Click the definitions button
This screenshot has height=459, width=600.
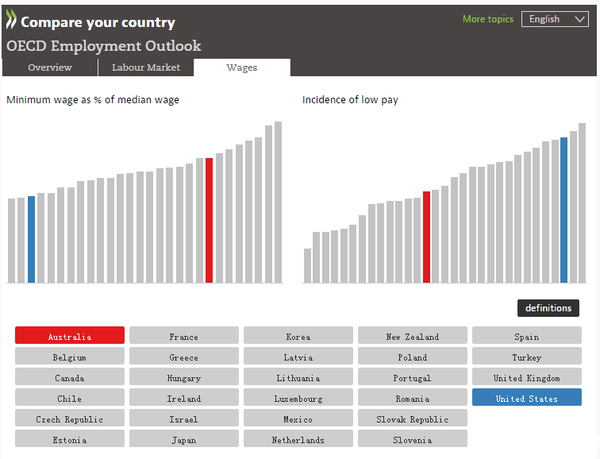coord(548,308)
